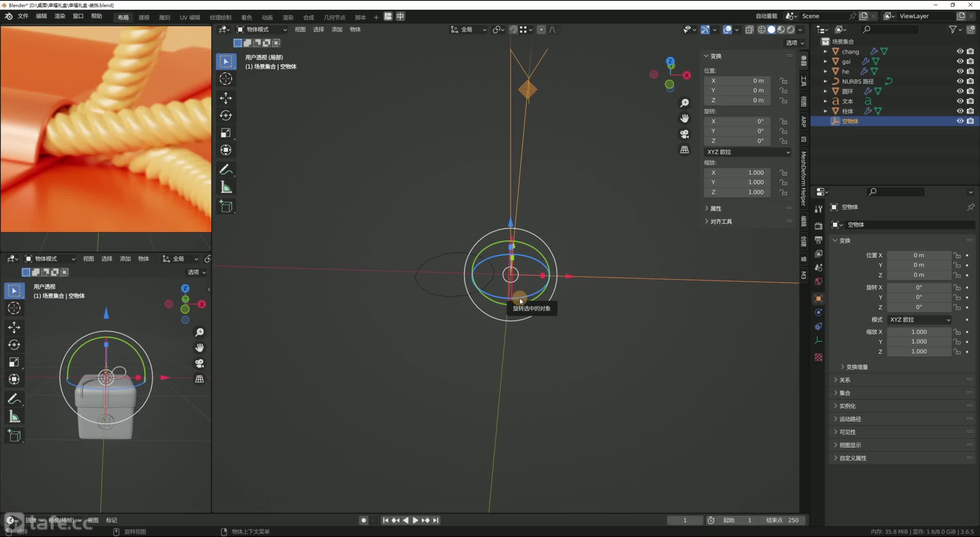
Task: Switch to the 几何节点 workspace tab
Action: pos(335,17)
